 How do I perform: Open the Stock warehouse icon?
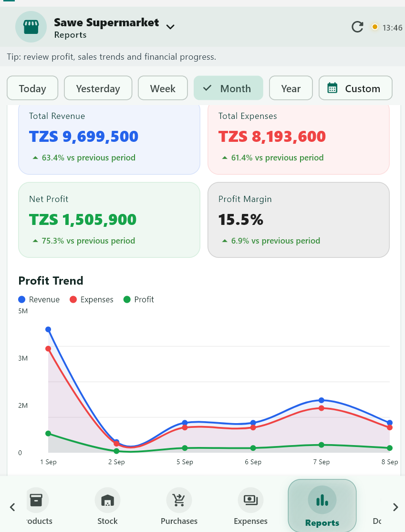pos(107,500)
